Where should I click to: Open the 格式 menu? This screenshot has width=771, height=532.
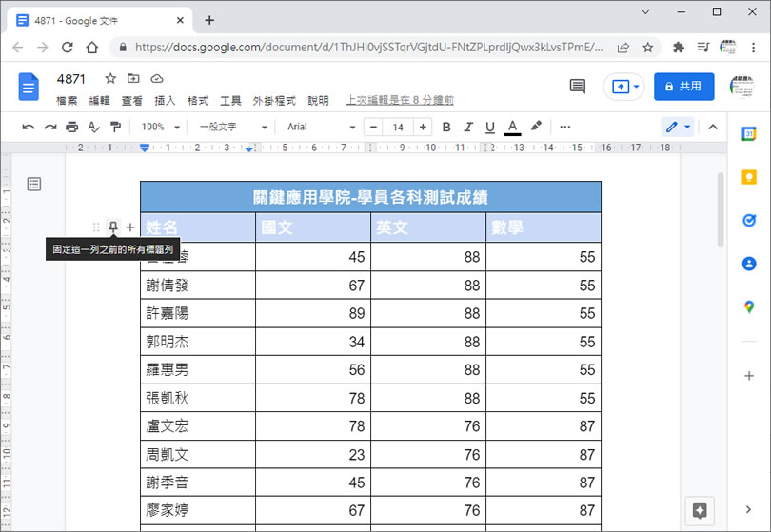(198, 101)
